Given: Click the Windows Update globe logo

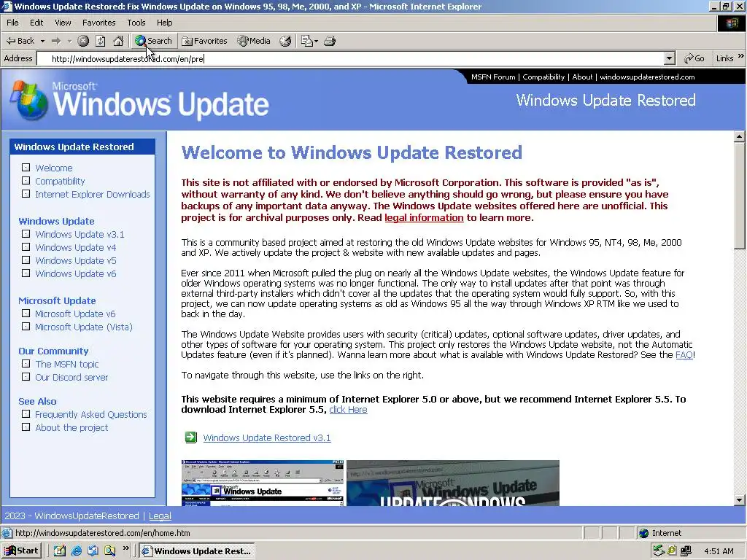Looking at the screenshot, I should point(29,101).
